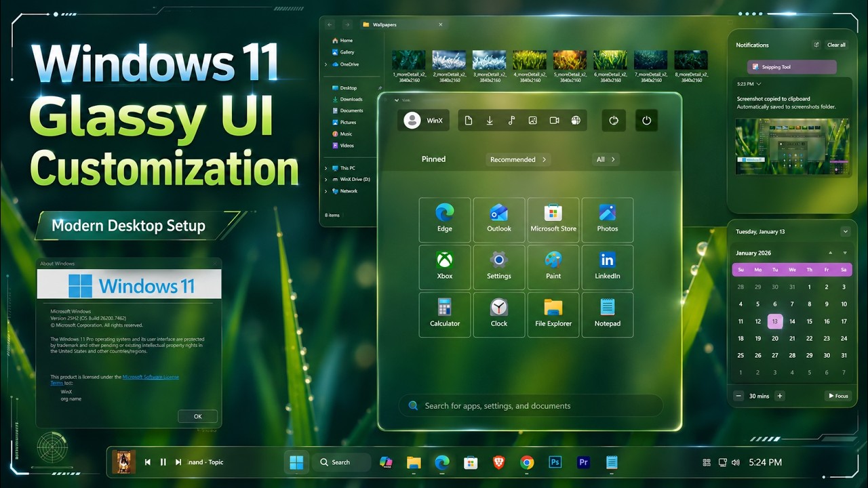The width and height of the screenshot is (868, 488).
Task: Open the screenshot preview in notification
Action: [x=793, y=148]
